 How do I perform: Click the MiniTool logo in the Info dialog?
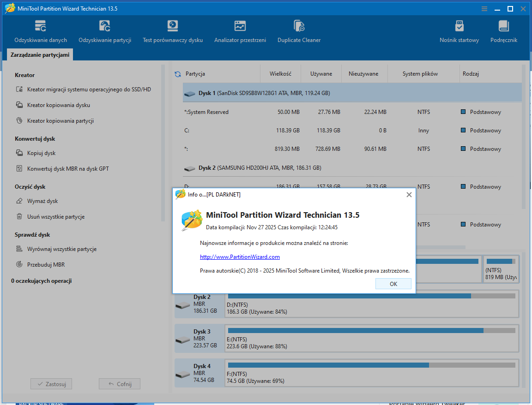192,220
